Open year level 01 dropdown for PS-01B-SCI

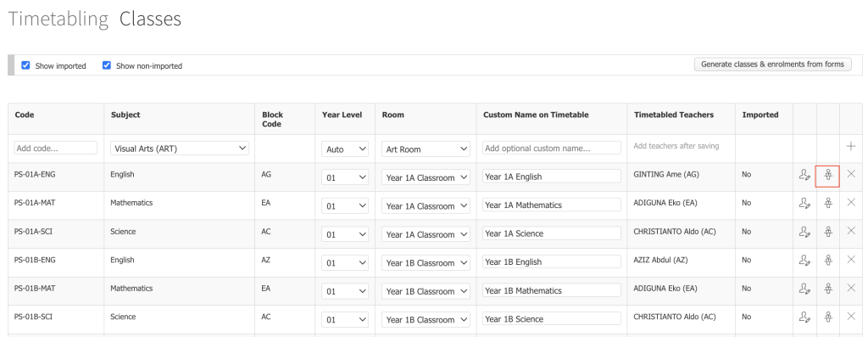(345, 319)
